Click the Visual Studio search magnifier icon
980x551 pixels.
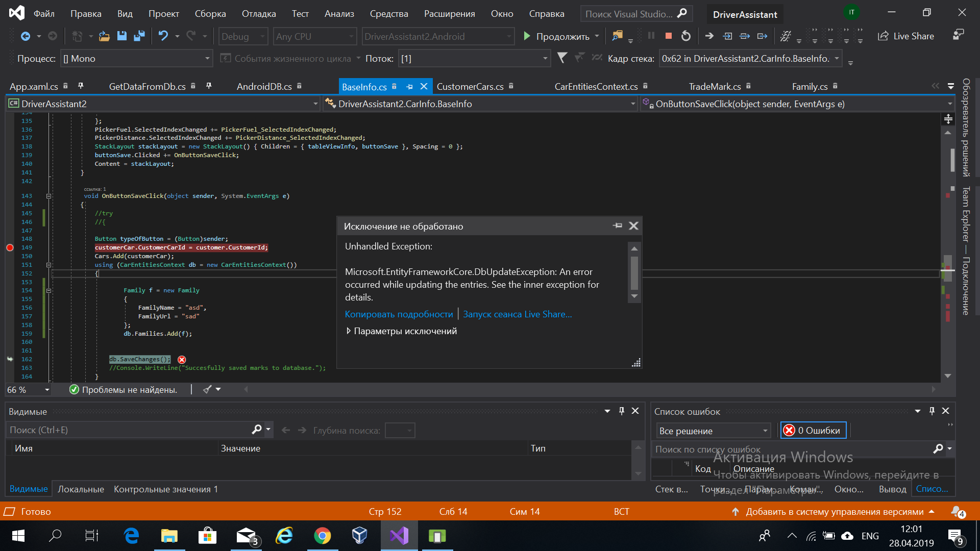coord(682,14)
